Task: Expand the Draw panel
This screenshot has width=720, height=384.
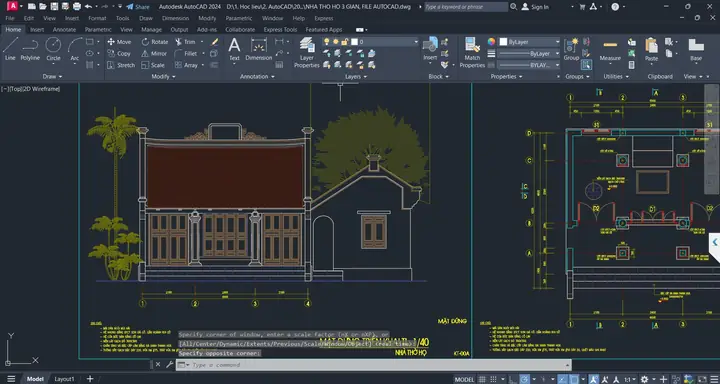Action: click(52, 77)
